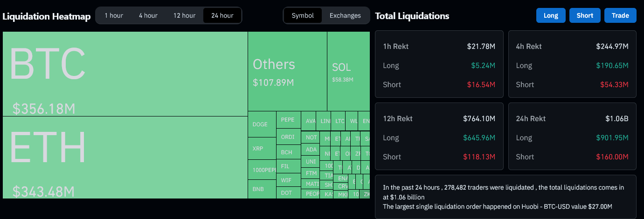Choose the 12 hour timeframe
Screen dimensions: 644x219
point(184,15)
